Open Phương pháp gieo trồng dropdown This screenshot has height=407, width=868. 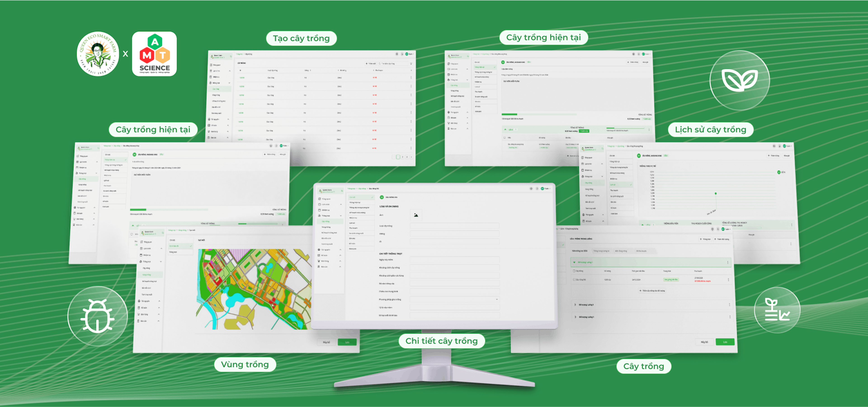pyautogui.click(x=455, y=299)
